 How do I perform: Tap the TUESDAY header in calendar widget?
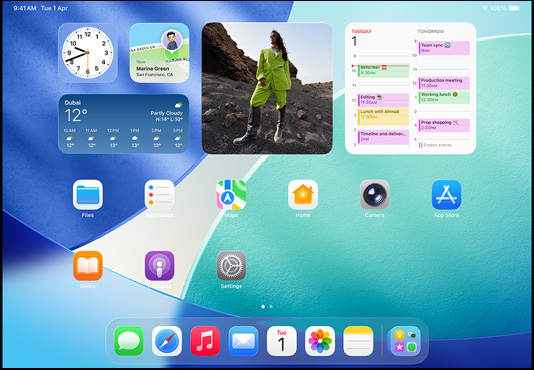coord(362,31)
